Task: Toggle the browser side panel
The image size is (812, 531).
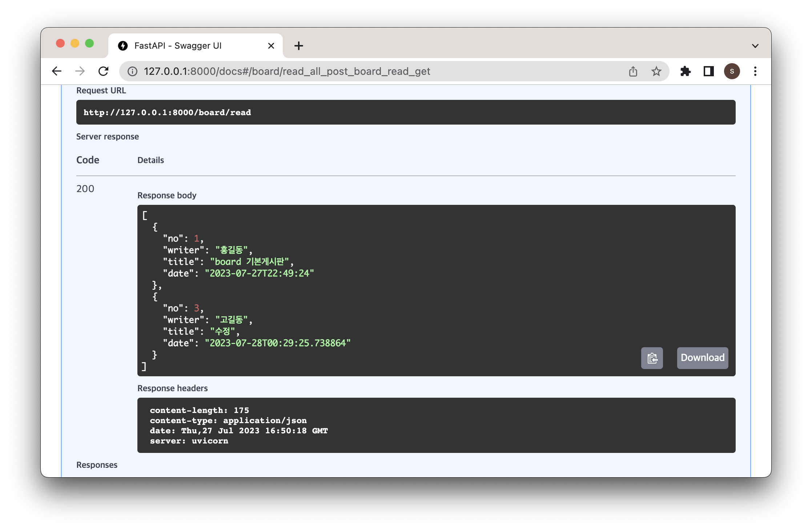Action: pos(708,71)
